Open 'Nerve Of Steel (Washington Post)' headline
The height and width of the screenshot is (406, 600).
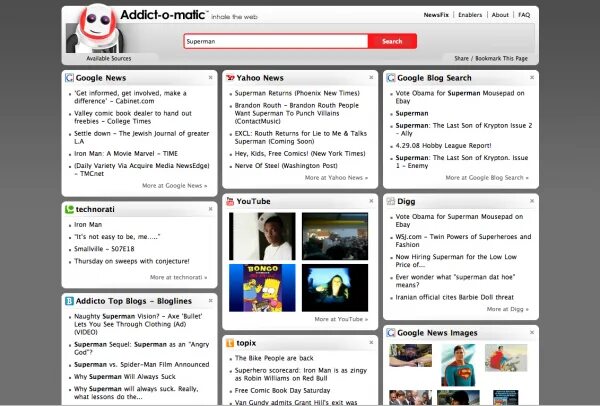click(286, 166)
